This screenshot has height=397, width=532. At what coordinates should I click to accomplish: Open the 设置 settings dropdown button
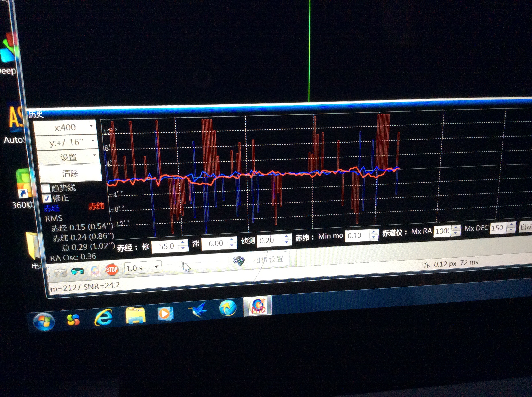tap(68, 157)
